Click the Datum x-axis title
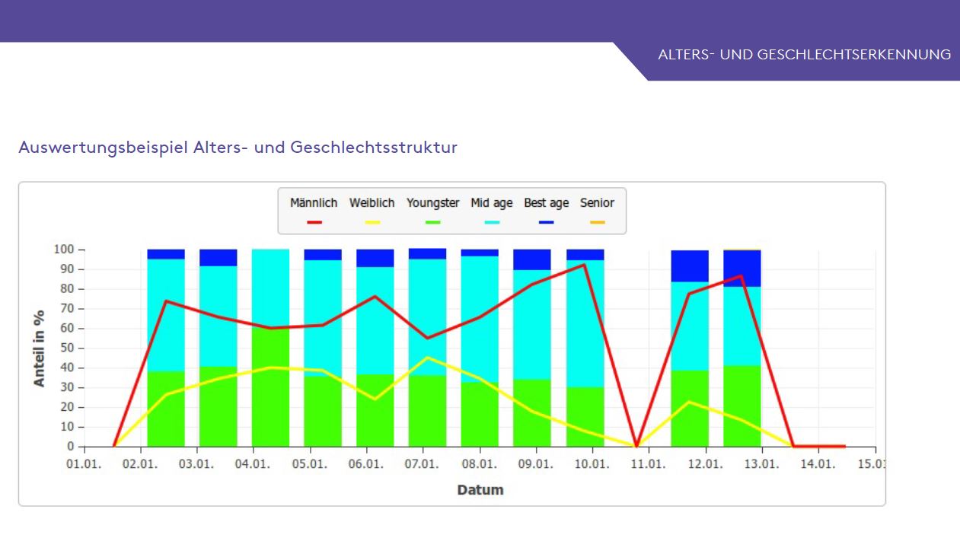960x560 pixels. click(480, 490)
